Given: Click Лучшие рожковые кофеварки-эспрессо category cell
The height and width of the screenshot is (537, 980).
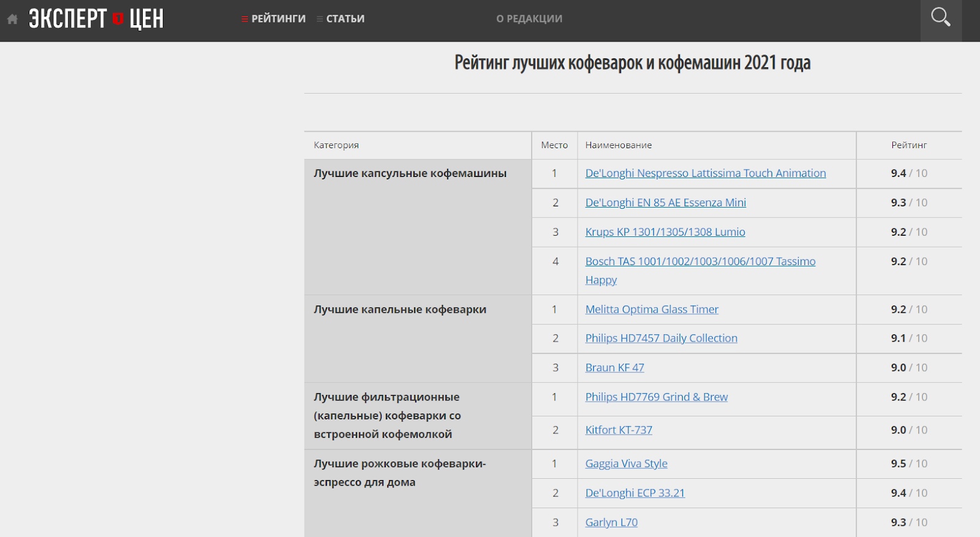Looking at the screenshot, I should (418, 493).
